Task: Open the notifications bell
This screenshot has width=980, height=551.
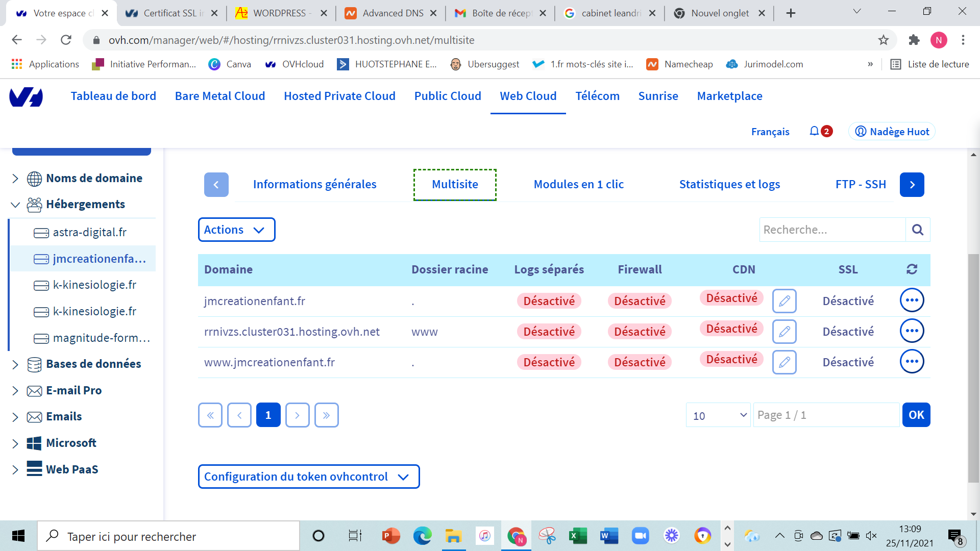Action: [814, 131]
